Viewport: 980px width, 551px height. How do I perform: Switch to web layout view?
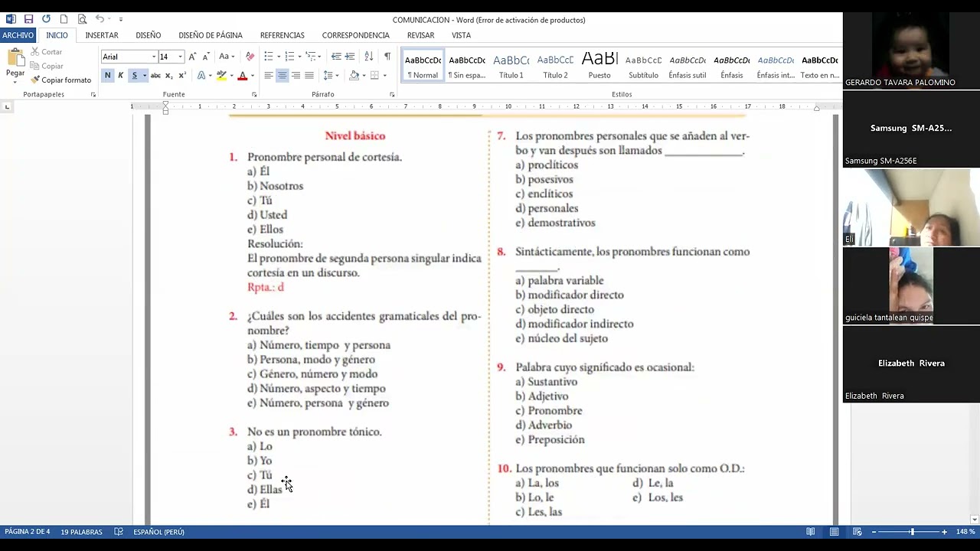[857, 532]
